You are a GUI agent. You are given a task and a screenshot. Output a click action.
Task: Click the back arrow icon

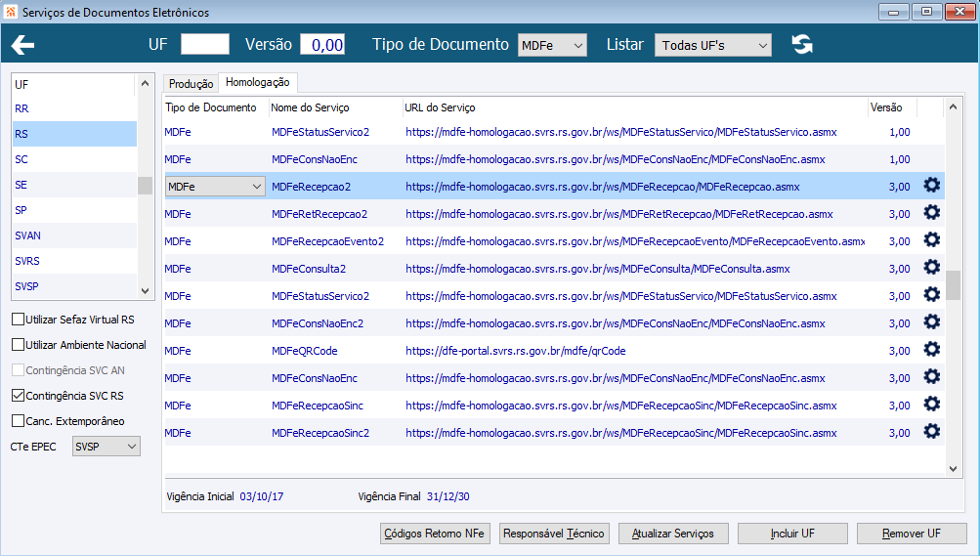click(x=22, y=45)
